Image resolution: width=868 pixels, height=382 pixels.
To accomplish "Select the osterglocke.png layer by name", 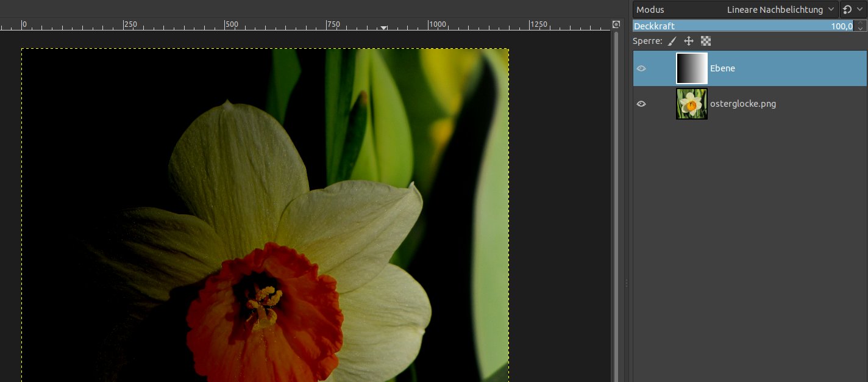I will pyautogui.click(x=742, y=104).
